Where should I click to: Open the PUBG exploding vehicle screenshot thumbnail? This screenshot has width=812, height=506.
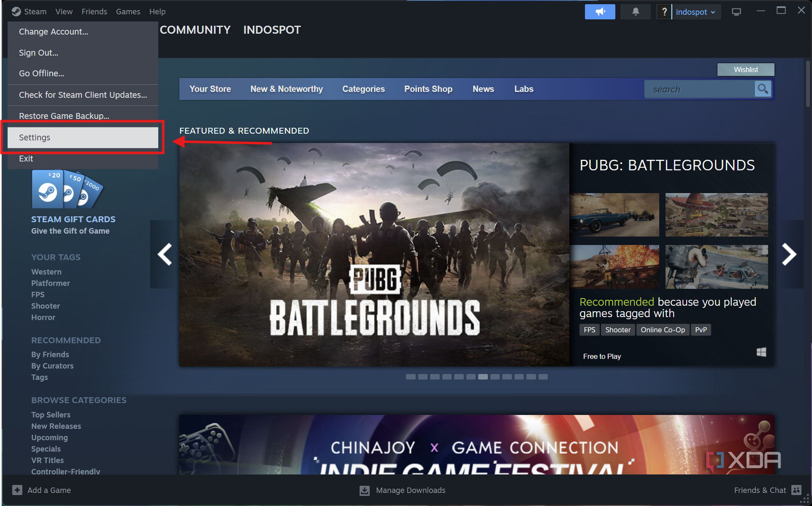[x=614, y=267]
